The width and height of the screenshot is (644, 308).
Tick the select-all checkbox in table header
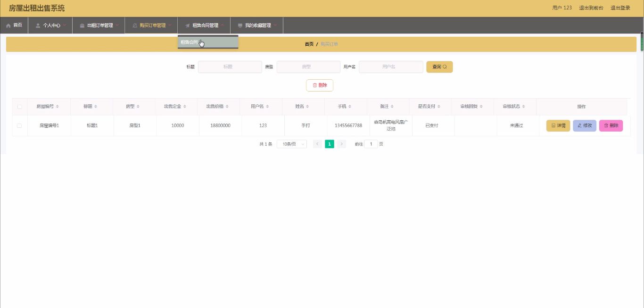(19, 107)
